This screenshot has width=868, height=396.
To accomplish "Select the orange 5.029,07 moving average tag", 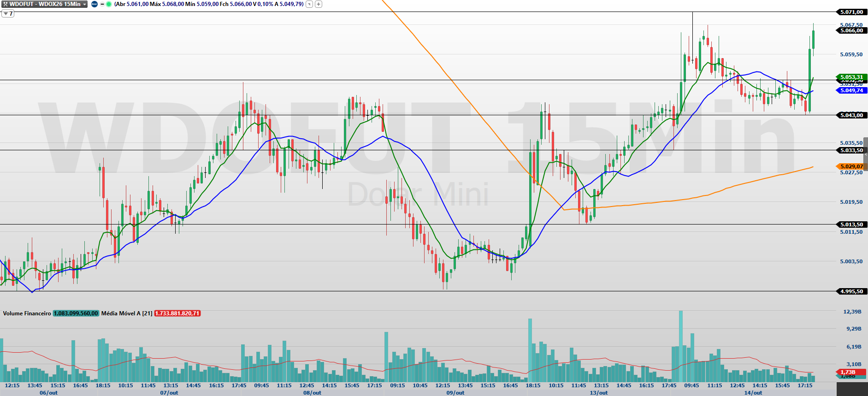I will point(851,166).
